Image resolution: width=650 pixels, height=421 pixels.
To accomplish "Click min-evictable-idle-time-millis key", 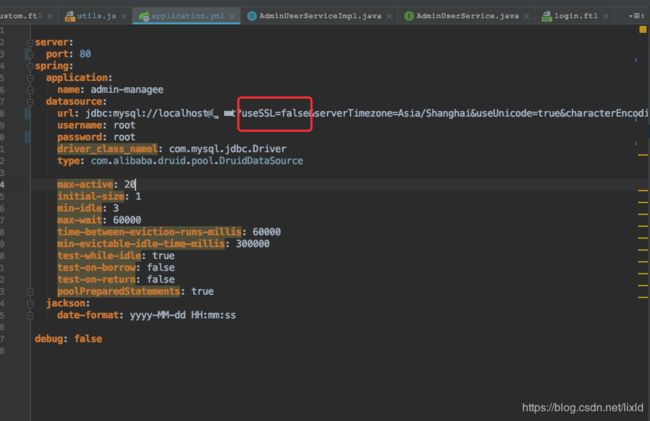I will [x=141, y=244].
